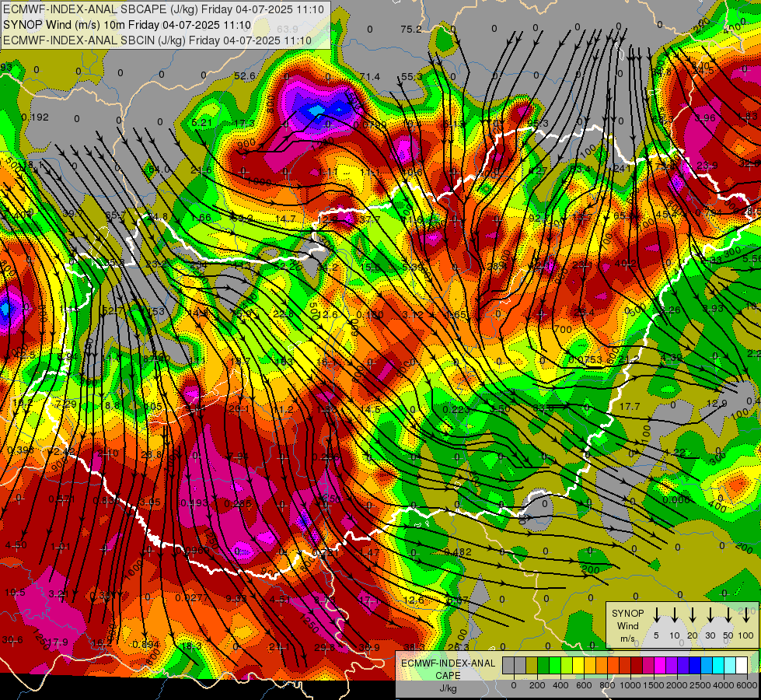Choose the bright magenta CAPE legend swatch
This screenshot has height=700, width=761.
click(660, 666)
